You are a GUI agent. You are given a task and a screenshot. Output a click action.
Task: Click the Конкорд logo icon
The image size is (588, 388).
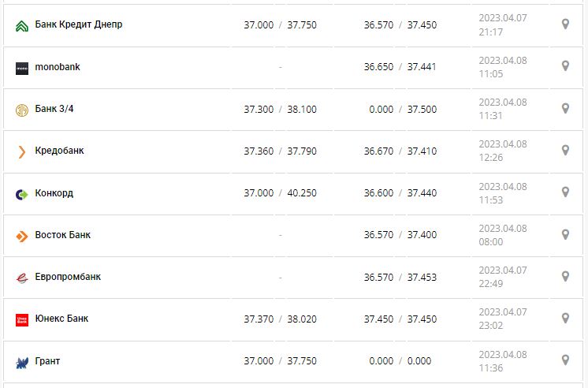22,193
